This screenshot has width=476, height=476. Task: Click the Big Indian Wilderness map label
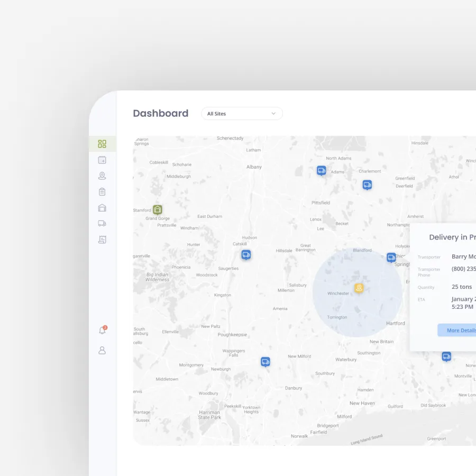(157, 277)
